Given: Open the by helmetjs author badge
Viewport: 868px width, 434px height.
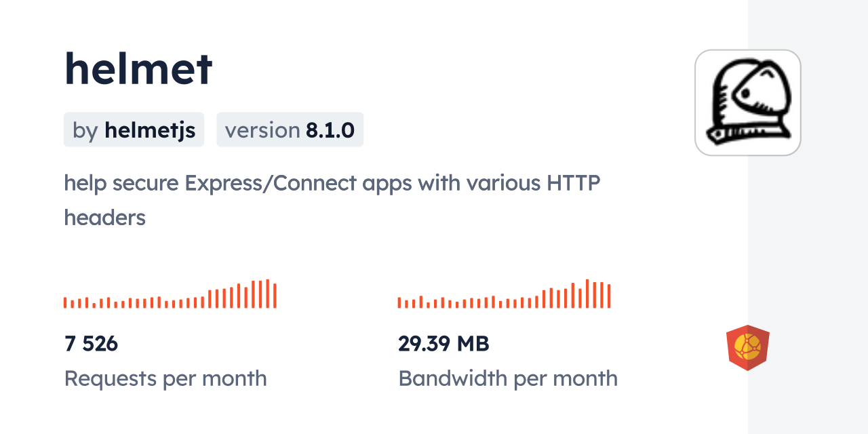Looking at the screenshot, I should 134,130.
